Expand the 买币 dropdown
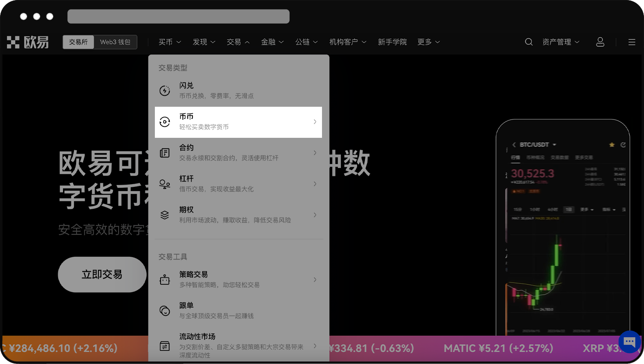This screenshot has width=644, height=364. click(170, 42)
